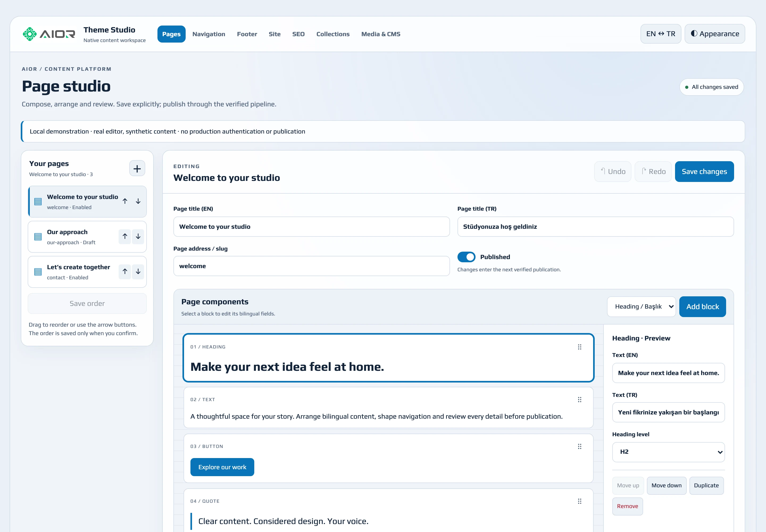Go to the Footer tab
The image size is (766, 532).
tap(247, 34)
